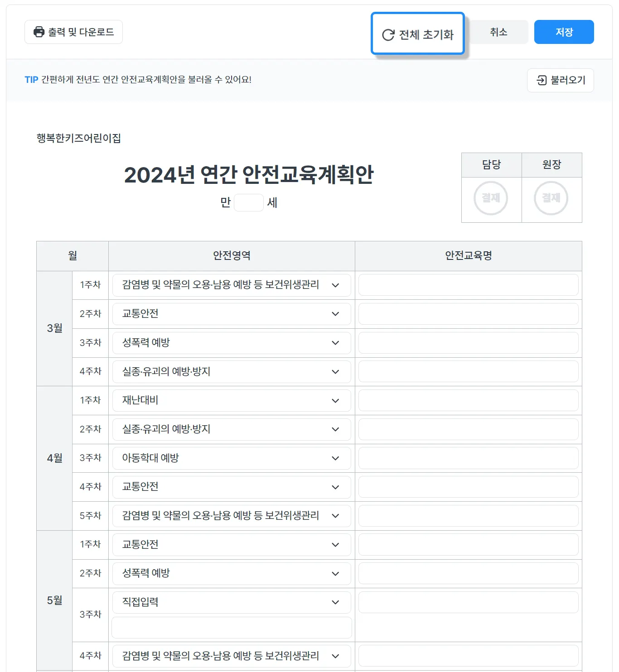Open 3월 4주차 실종·유괴의 예방·방지 dropdown
This screenshot has width=619, height=672.
tap(232, 372)
